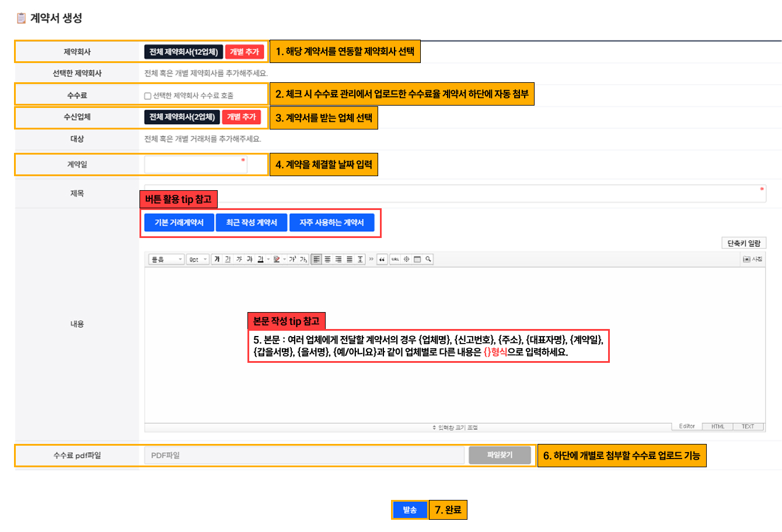Load the 최근 작성 계약서 template

[x=252, y=222]
